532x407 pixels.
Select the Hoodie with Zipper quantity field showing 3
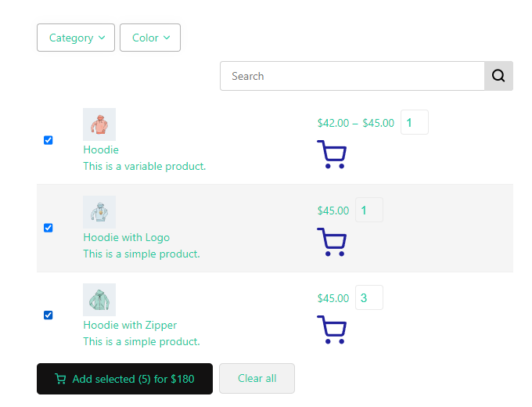(369, 297)
